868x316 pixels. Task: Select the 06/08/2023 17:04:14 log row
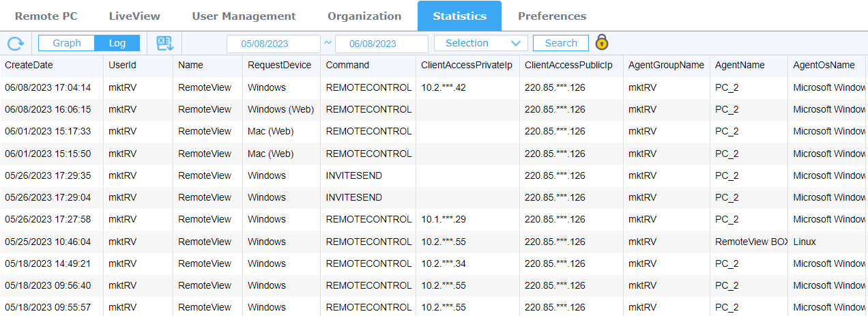(x=434, y=88)
